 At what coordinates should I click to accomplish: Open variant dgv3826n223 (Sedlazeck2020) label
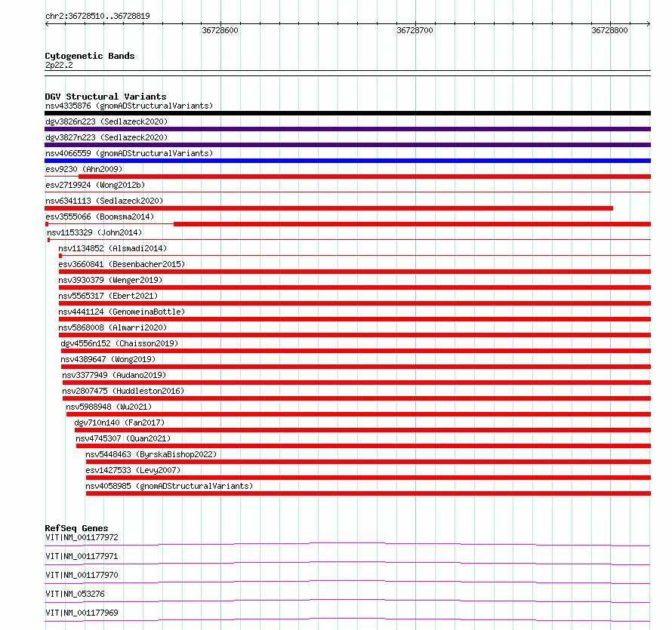106,121
